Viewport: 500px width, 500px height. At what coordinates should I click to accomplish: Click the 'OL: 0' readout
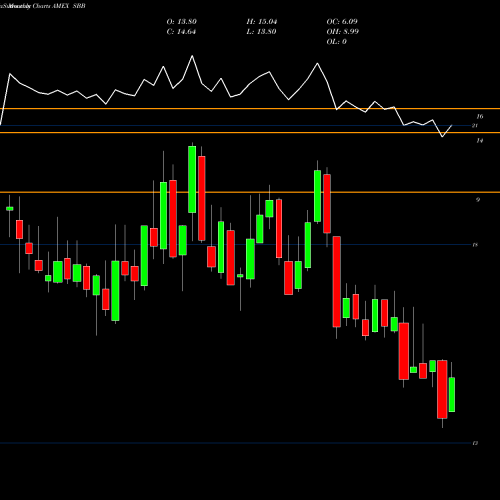[336, 42]
